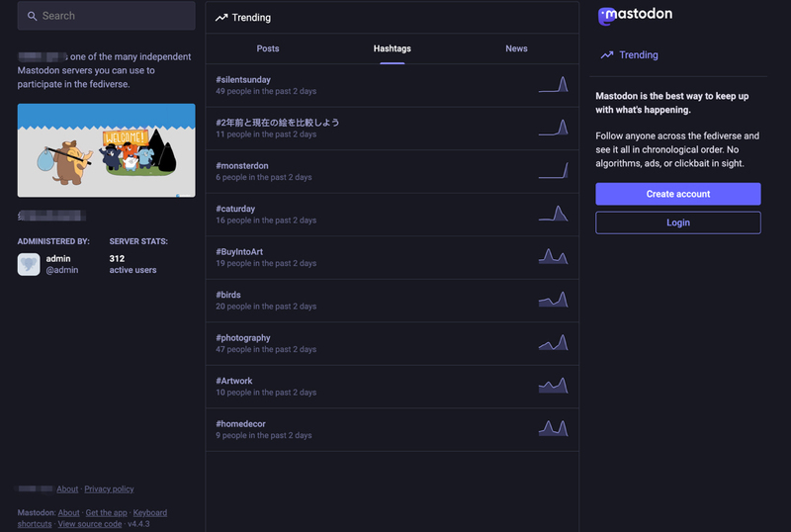View the #Artwork usage sparkline
The height and width of the screenshot is (532, 791).
[x=554, y=386]
